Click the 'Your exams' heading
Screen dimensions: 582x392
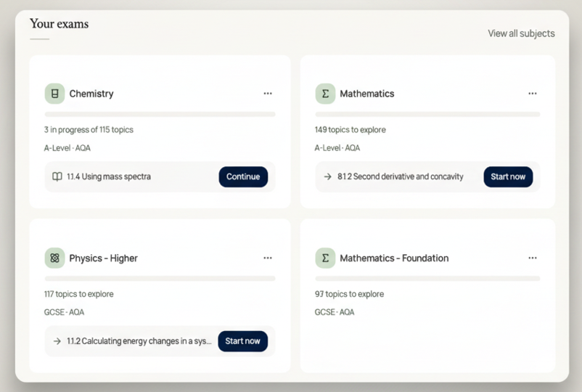click(x=60, y=24)
